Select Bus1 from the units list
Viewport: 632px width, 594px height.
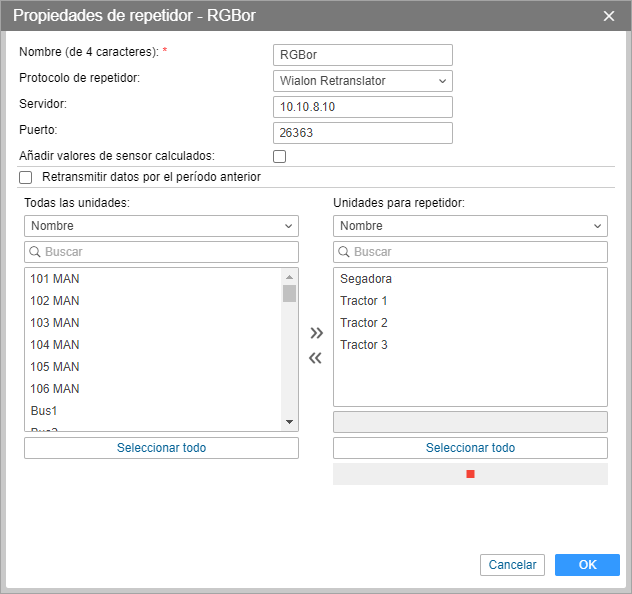[45, 411]
